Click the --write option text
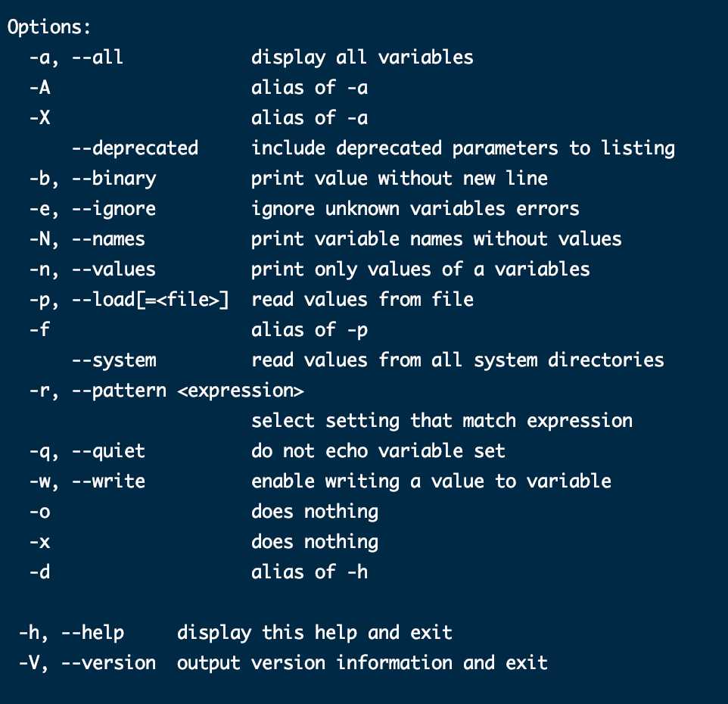Image resolution: width=728 pixels, height=704 pixels. point(109,481)
